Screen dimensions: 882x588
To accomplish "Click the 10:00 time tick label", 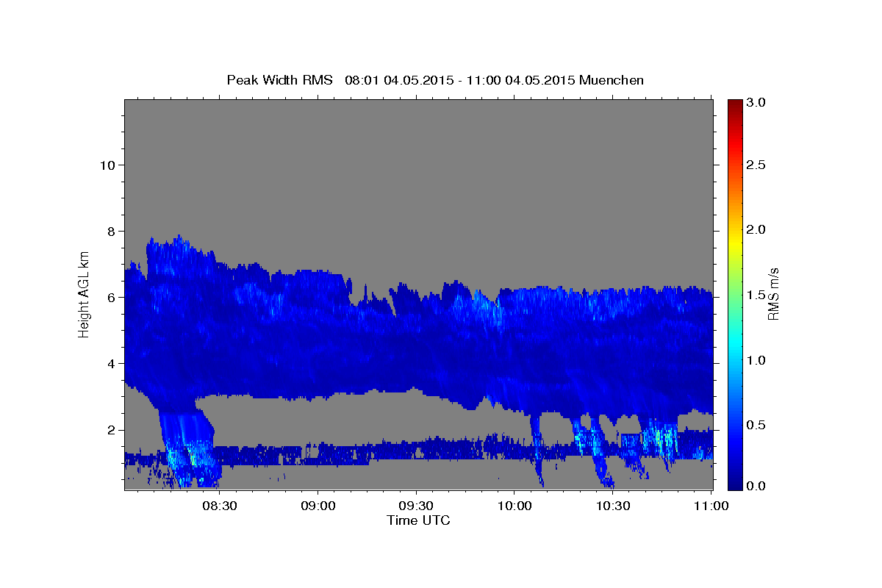I will tap(514, 506).
